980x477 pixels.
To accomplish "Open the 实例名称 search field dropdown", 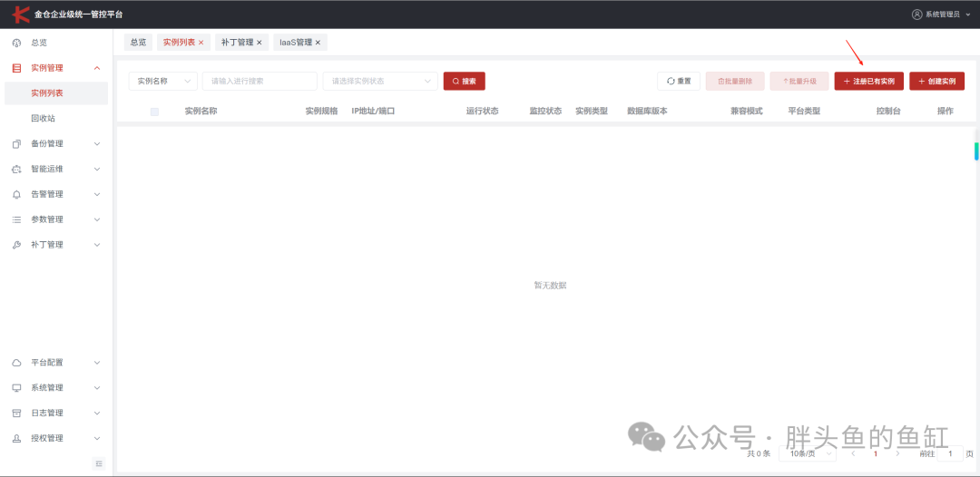I will [163, 82].
